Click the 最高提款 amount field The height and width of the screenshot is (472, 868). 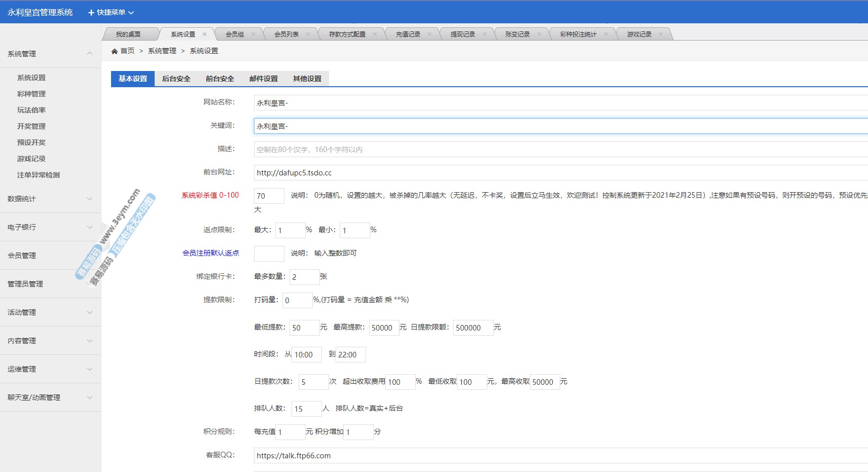tap(383, 328)
